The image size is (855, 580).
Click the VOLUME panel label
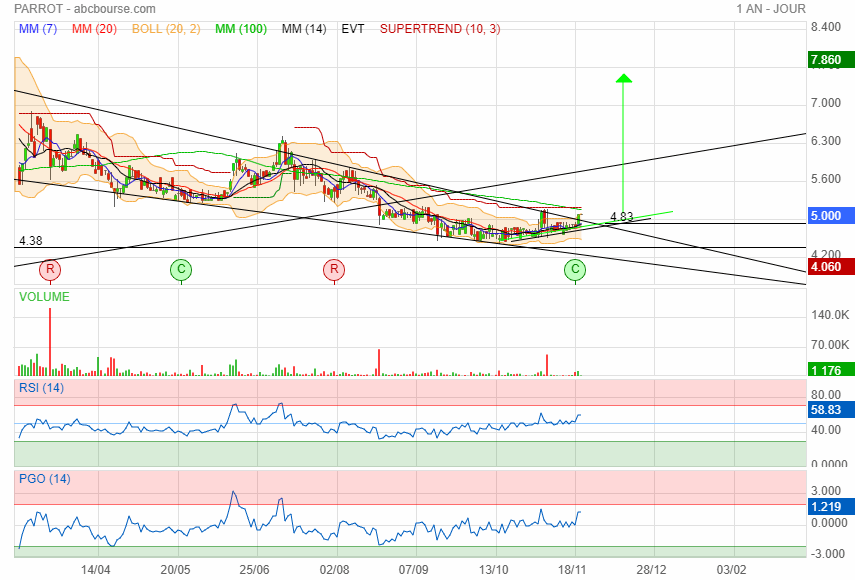(x=44, y=297)
